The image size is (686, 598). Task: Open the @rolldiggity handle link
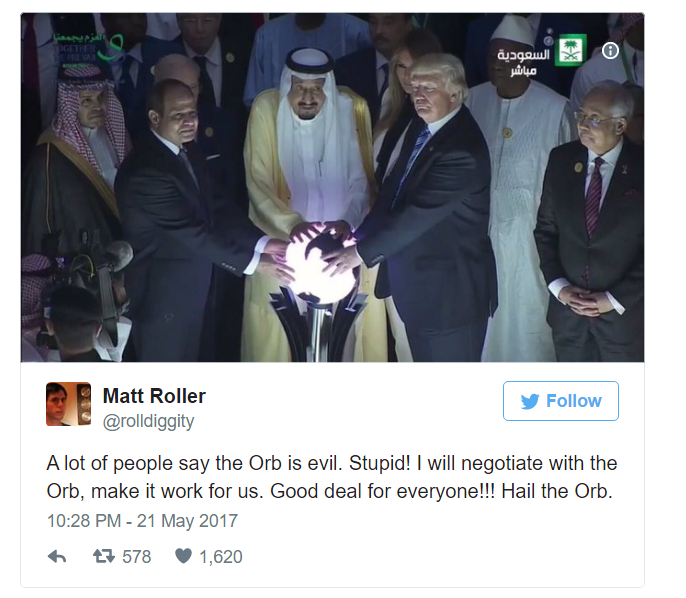coord(148,421)
